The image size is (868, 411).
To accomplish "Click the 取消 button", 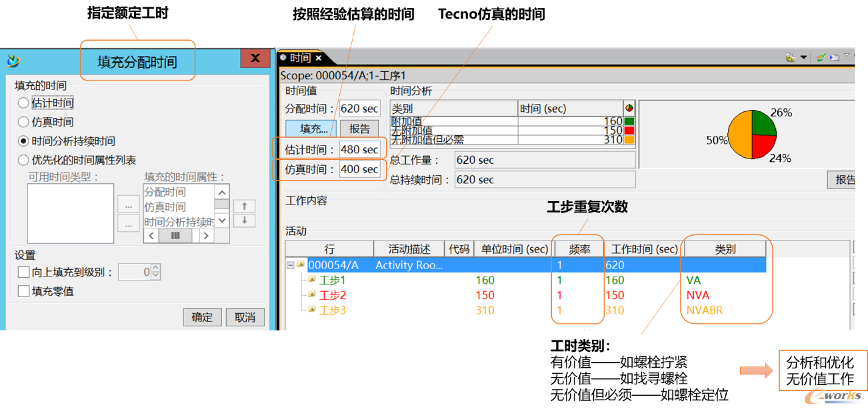I will coord(245,317).
